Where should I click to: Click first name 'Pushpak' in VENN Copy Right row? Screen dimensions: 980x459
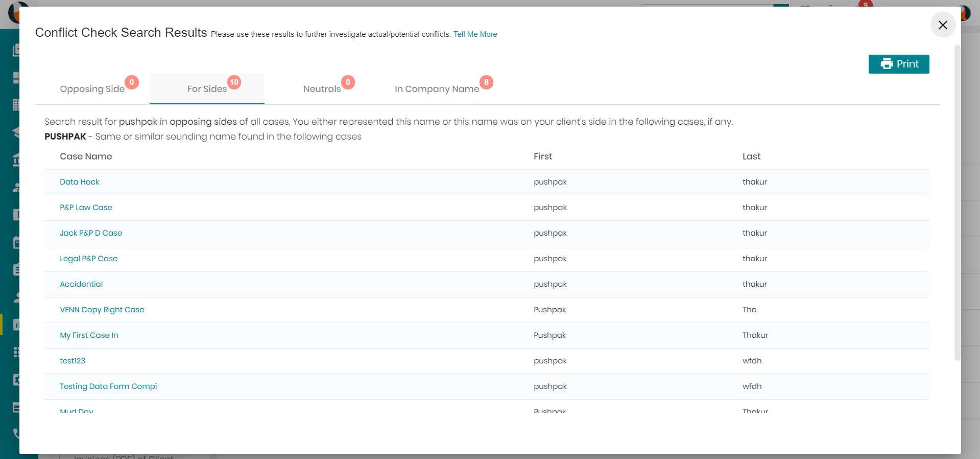click(x=549, y=310)
